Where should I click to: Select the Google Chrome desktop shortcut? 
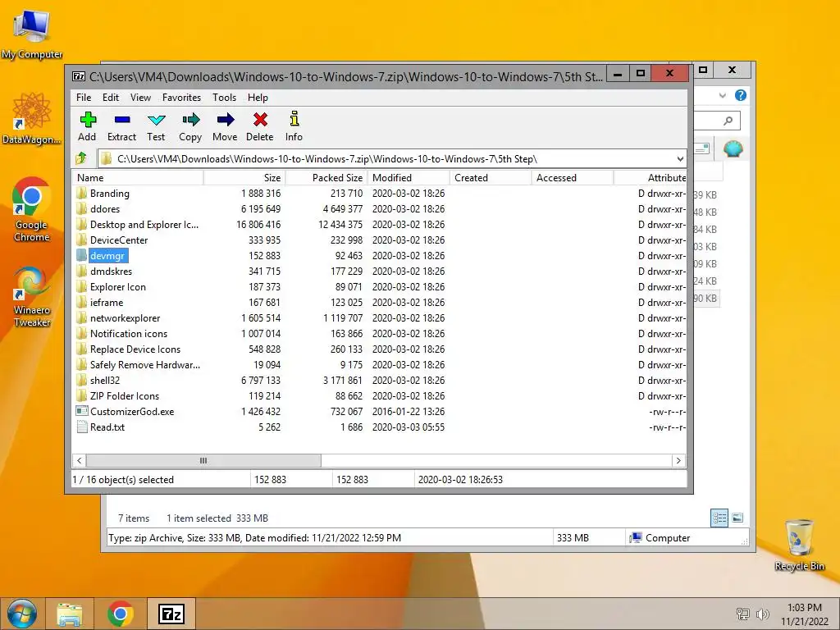32,209
